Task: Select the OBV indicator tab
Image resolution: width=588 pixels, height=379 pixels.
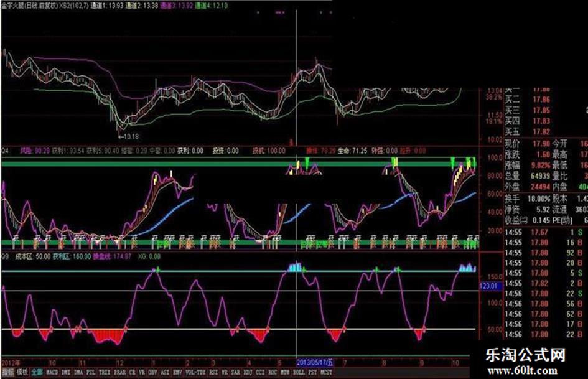Action: pos(152,372)
